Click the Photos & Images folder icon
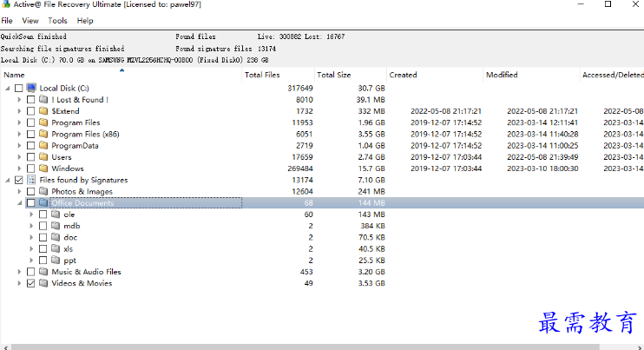 [43, 191]
